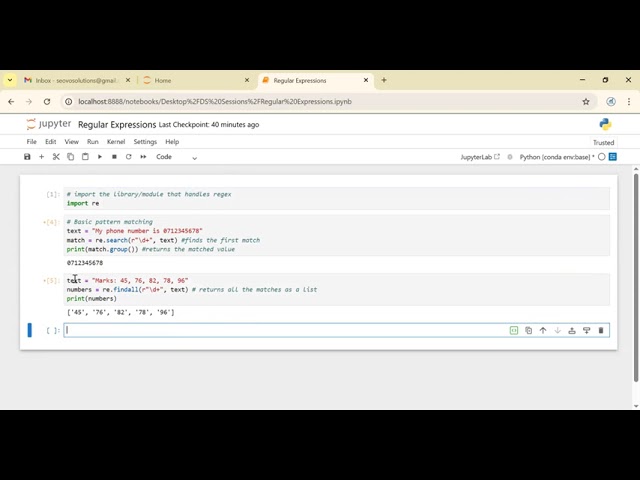View site information icon in address bar
Viewport: 640px width, 480px height.
click(x=69, y=102)
